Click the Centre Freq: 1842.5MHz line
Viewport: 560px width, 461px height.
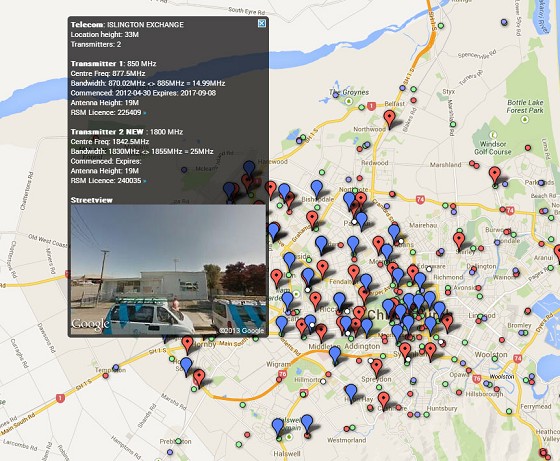point(110,142)
